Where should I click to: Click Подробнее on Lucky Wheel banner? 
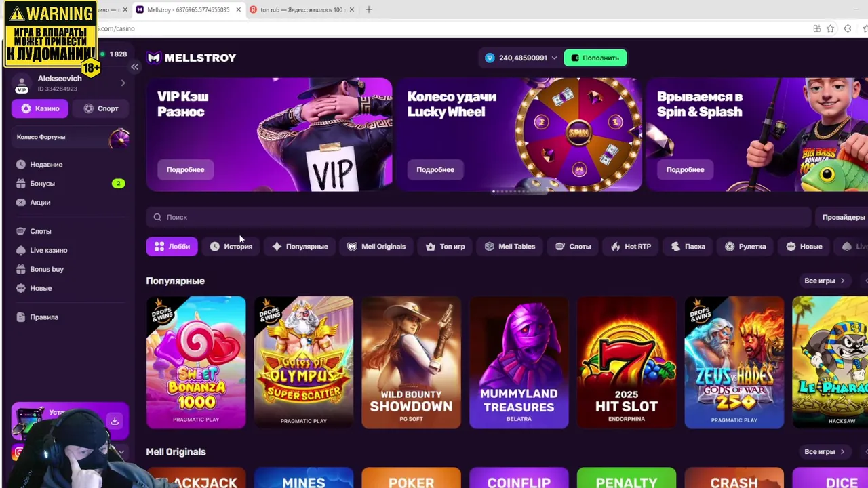click(435, 169)
